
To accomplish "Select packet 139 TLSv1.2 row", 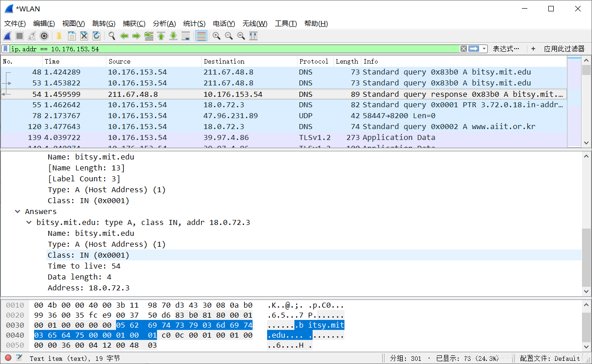I will tap(284, 137).
